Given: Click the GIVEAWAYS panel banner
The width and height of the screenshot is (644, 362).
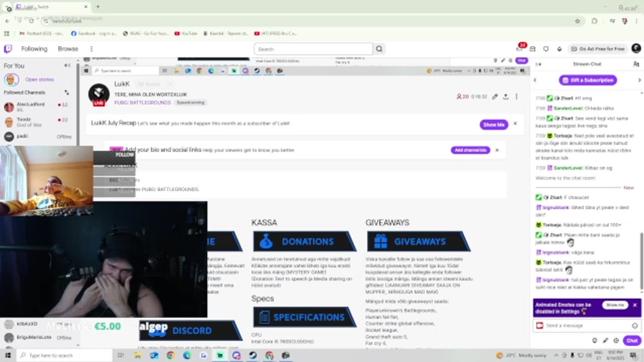Looking at the screenshot, I should 418,241.
